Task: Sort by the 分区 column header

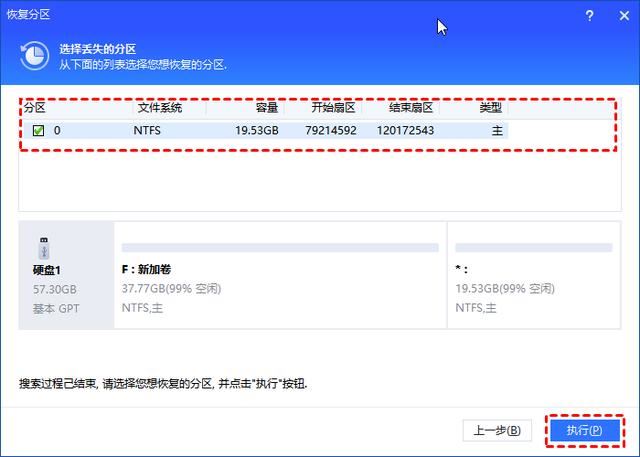Action: pos(36,108)
